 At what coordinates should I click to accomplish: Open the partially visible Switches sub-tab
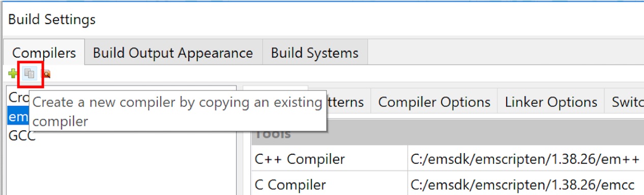pyautogui.click(x=625, y=102)
